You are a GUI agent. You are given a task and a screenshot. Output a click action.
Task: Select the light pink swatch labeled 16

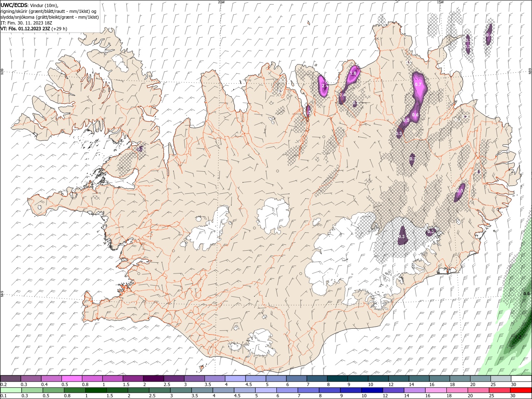(x=436, y=390)
